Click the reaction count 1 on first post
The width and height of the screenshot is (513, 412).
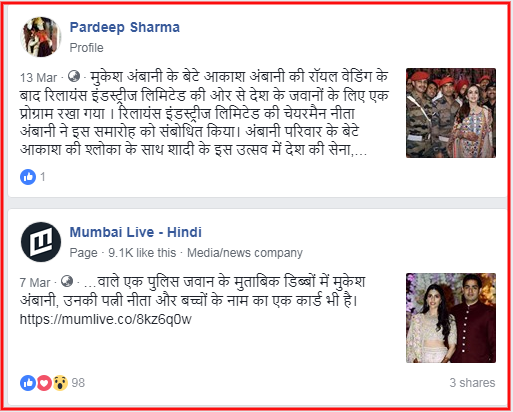[x=43, y=177]
